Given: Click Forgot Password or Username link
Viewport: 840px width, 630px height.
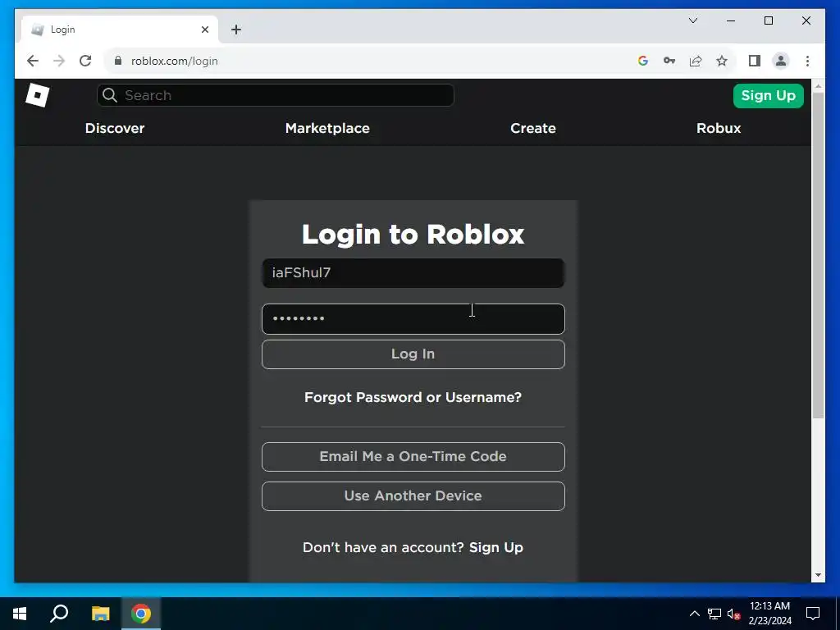Looking at the screenshot, I should click(x=413, y=397).
